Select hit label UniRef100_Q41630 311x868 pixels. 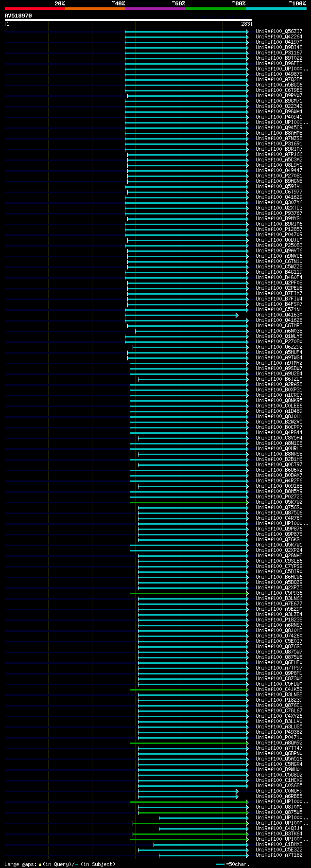[x=279, y=315]
